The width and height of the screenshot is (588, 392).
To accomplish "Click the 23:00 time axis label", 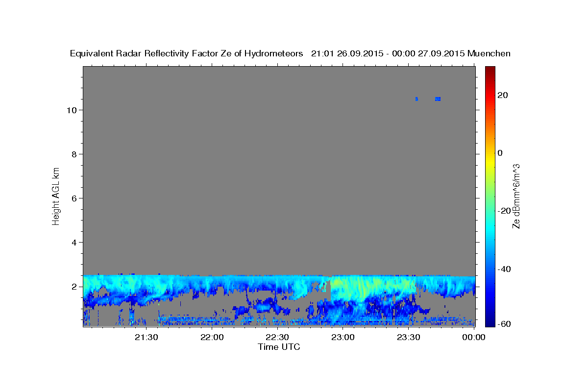I will tap(343, 338).
